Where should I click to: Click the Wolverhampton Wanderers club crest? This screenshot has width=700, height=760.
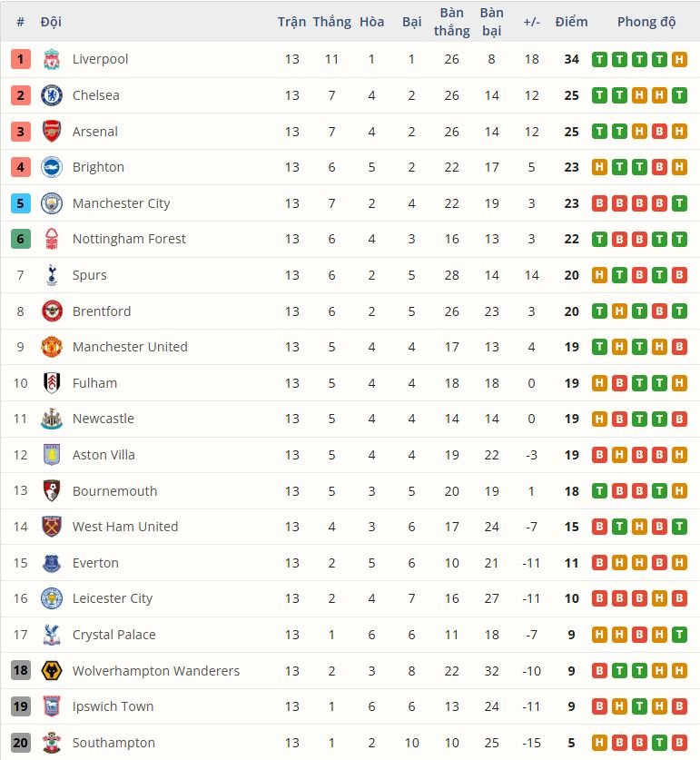click(52, 670)
